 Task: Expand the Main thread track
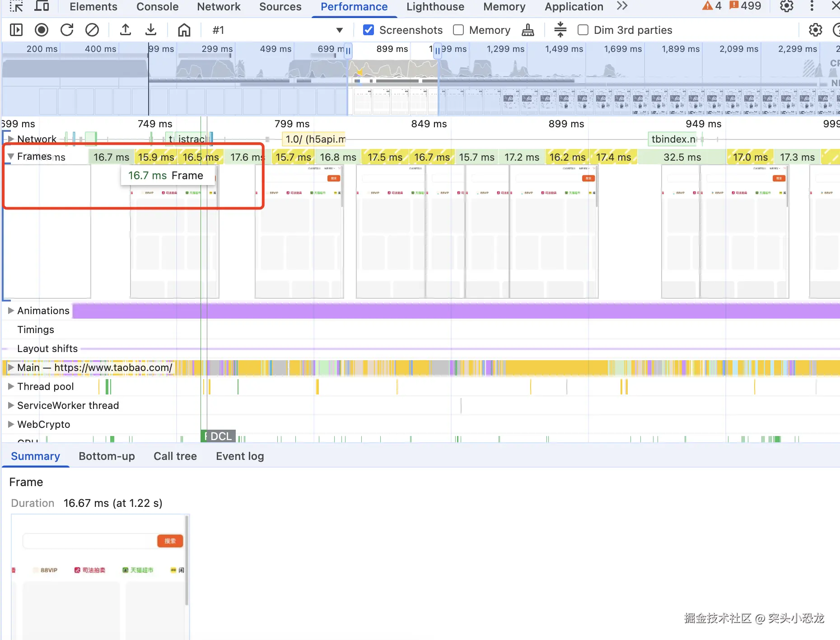click(11, 367)
